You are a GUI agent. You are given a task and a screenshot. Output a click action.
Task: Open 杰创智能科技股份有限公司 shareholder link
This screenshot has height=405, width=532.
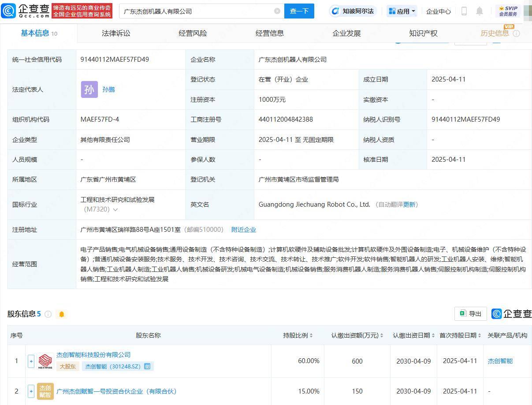pyautogui.click(x=93, y=355)
